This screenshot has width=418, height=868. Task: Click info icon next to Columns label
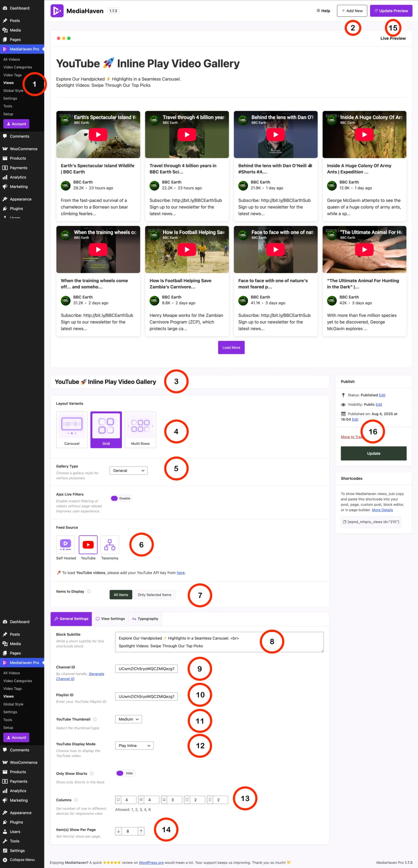pyautogui.click(x=76, y=800)
